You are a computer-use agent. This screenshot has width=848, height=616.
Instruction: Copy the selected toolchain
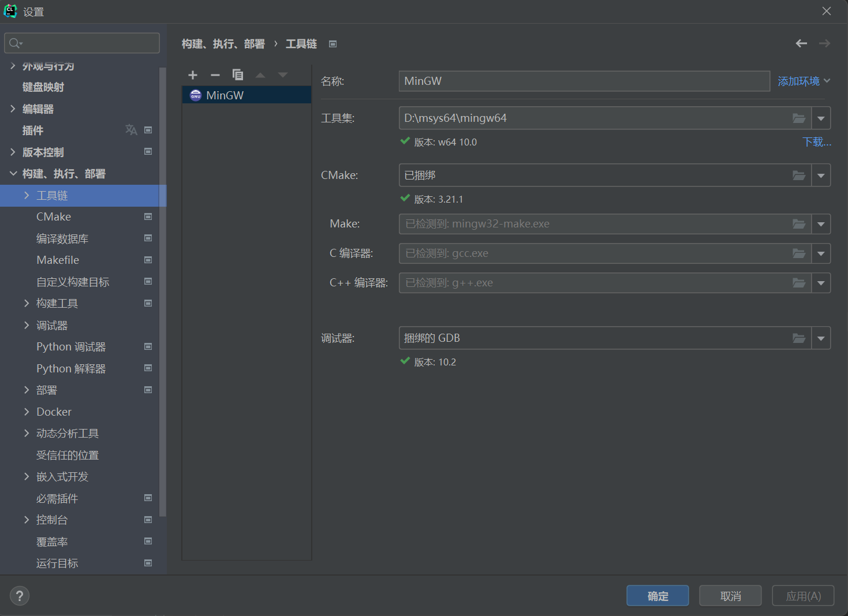click(x=238, y=74)
